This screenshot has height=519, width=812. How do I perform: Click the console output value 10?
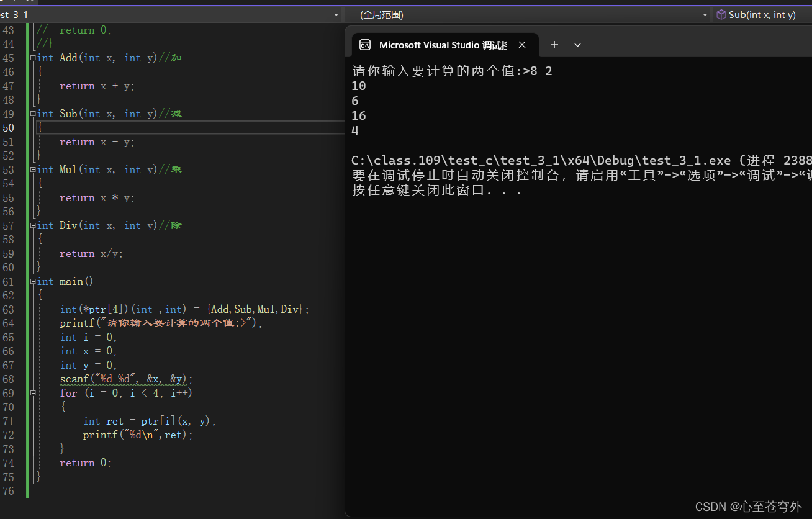click(x=359, y=86)
